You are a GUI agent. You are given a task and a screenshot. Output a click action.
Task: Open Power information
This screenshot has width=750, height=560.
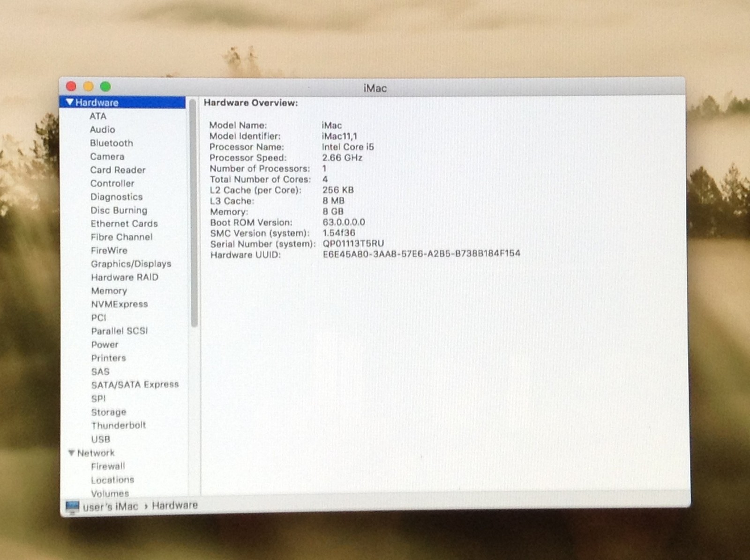point(105,344)
